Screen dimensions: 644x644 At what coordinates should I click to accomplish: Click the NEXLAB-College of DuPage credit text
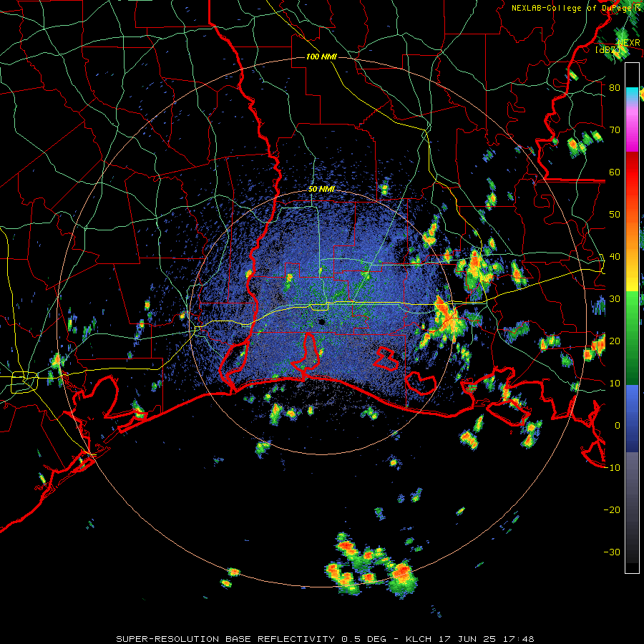(572, 8)
